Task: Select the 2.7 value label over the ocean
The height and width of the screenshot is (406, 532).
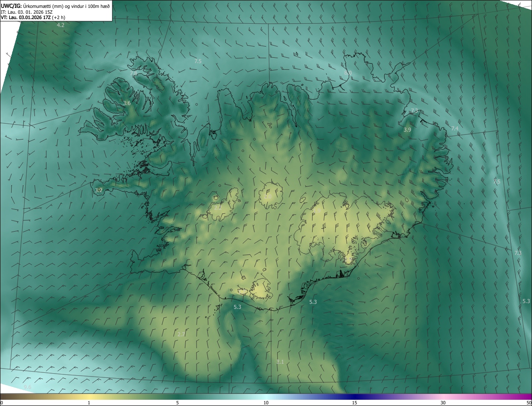Action: [x=181, y=334]
